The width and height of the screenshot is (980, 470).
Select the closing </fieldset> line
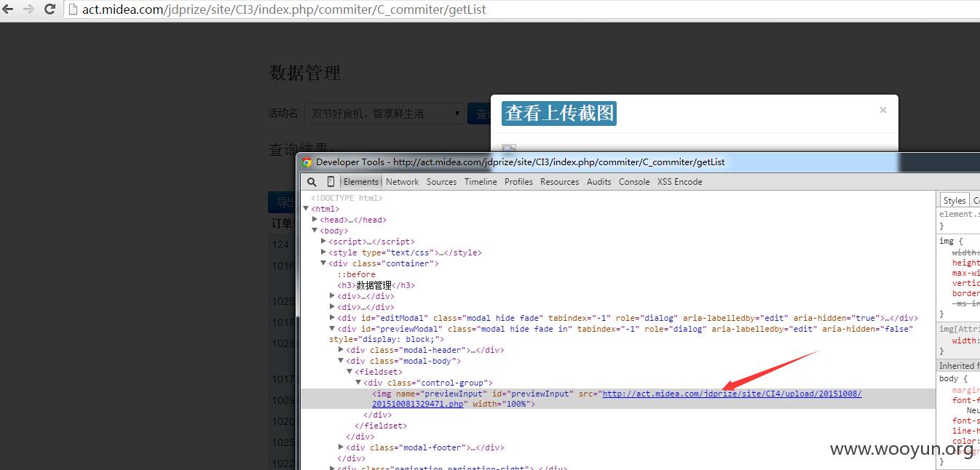point(381,426)
